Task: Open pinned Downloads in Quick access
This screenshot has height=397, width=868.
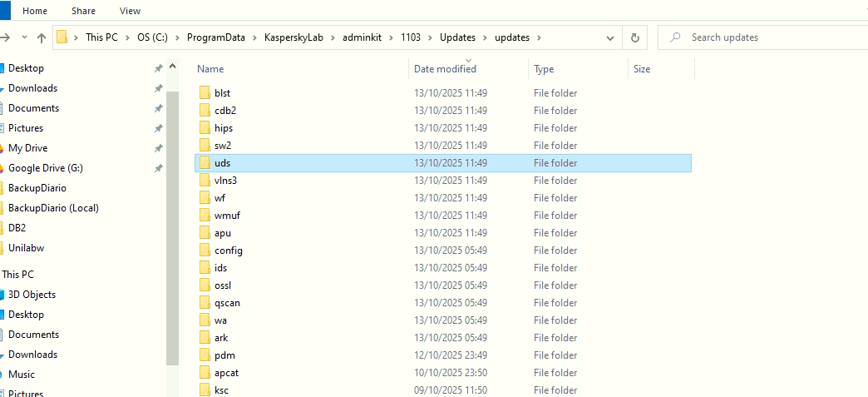Action: [x=32, y=88]
